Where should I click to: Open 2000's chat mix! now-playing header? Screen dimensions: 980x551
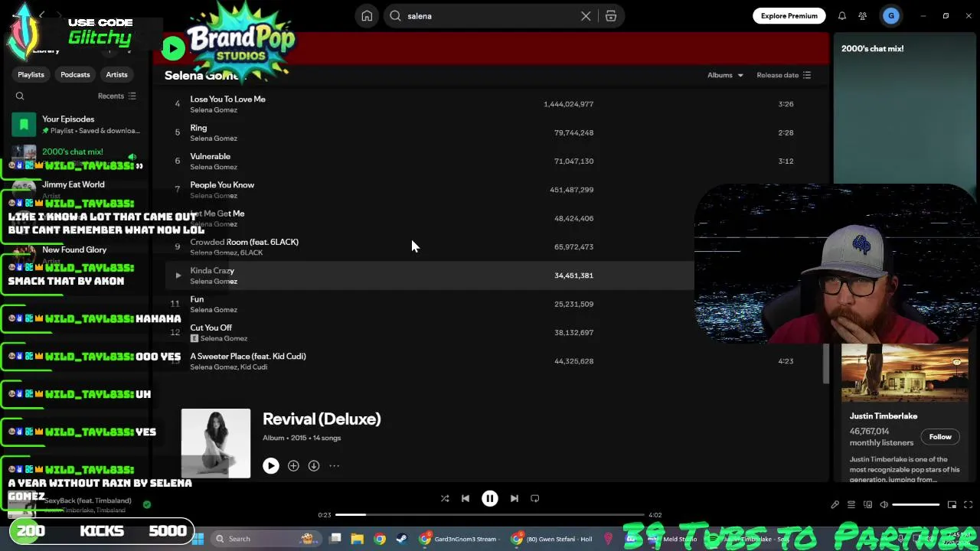pyautogui.click(x=873, y=48)
